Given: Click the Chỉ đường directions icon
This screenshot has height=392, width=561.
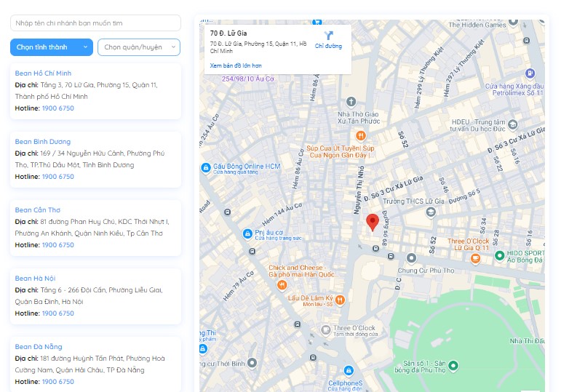Looking at the screenshot, I should [328, 36].
